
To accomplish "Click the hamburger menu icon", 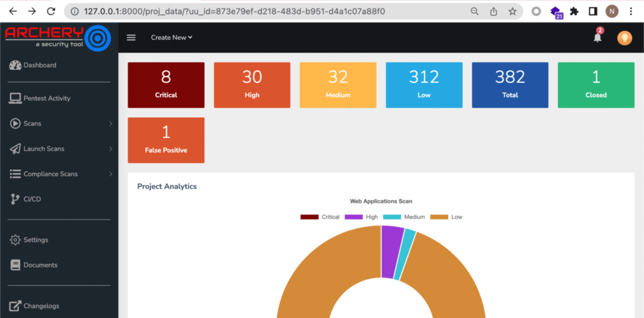I will click(131, 37).
